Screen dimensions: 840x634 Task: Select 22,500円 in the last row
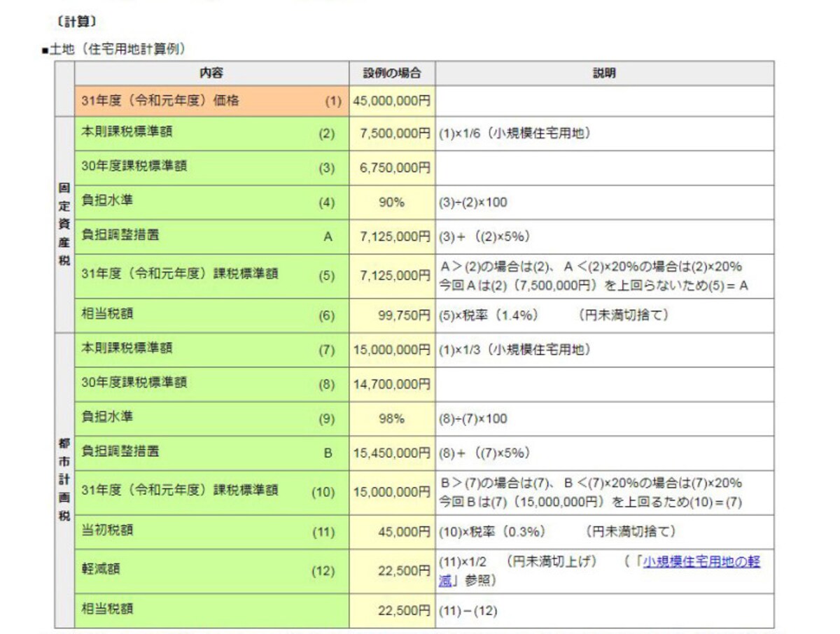405,610
